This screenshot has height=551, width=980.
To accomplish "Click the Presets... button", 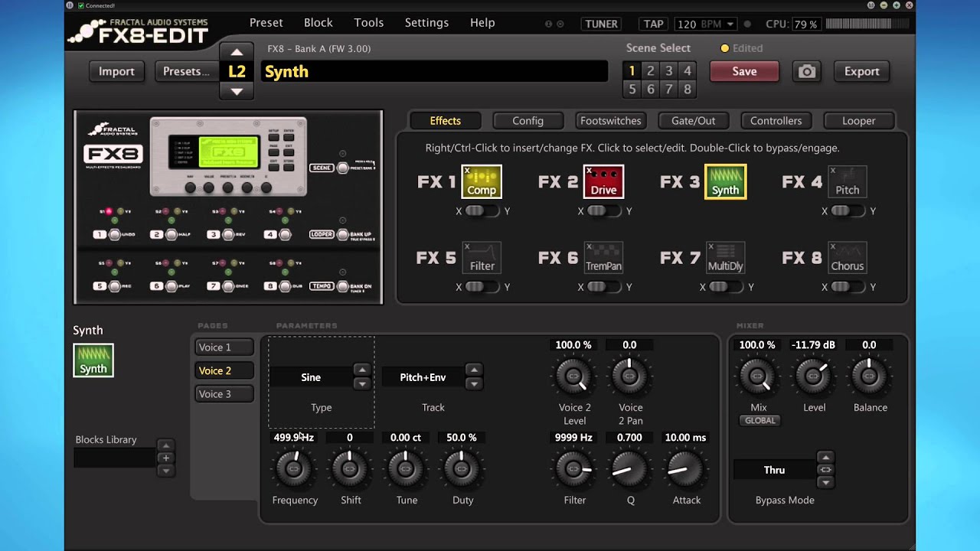I will coord(187,71).
